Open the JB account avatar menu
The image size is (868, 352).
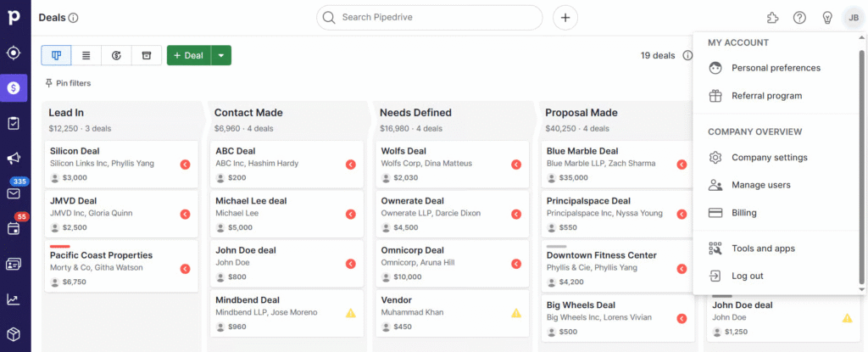point(854,18)
